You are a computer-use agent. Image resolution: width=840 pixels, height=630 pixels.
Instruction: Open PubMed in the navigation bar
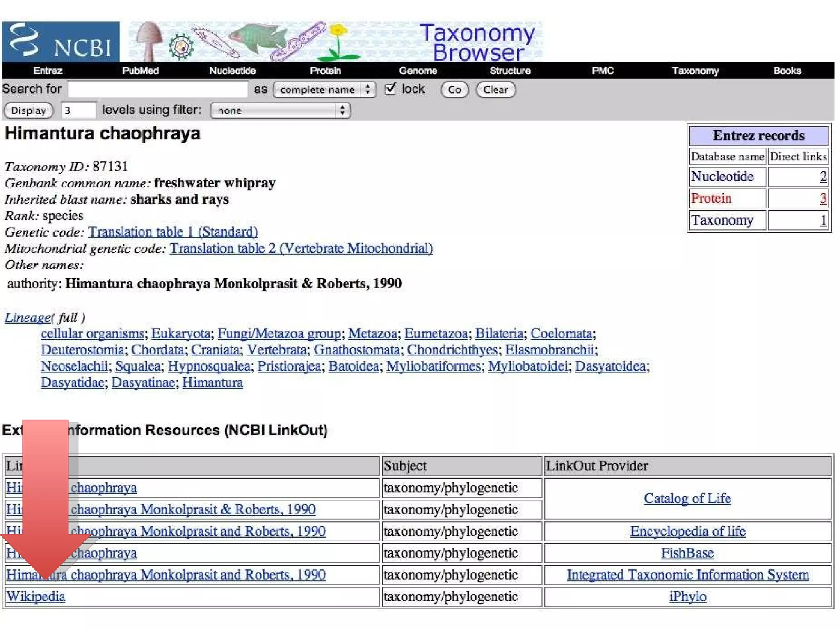(140, 71)
